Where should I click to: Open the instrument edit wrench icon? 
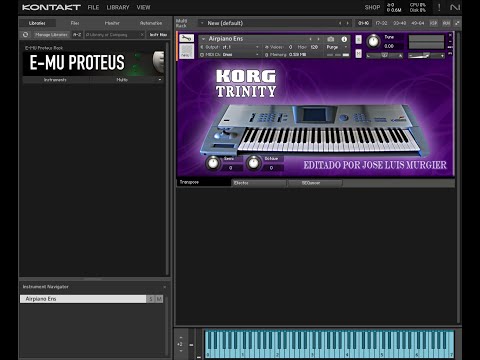click(x=186, y=38)
